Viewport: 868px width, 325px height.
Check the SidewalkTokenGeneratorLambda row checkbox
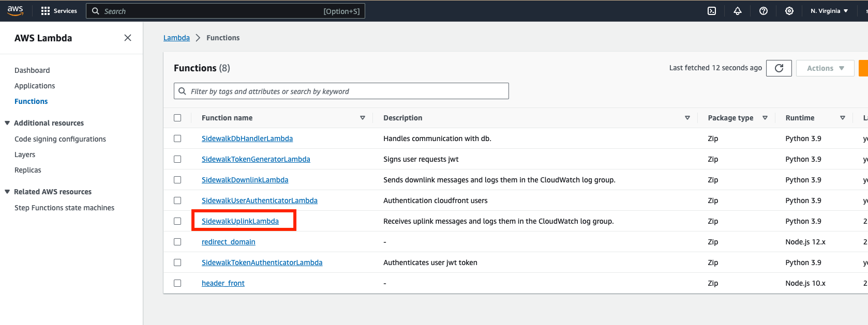click(x=177, y=159)
